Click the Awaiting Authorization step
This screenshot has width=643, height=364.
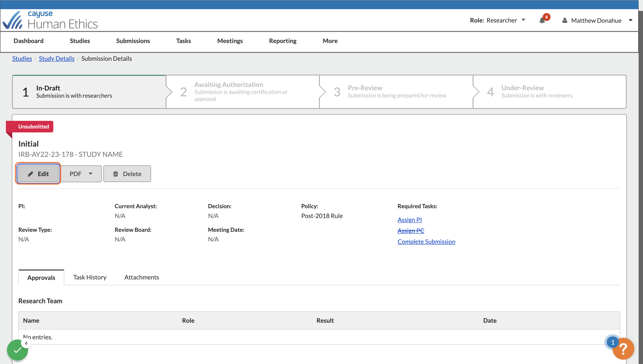(243, 92)
